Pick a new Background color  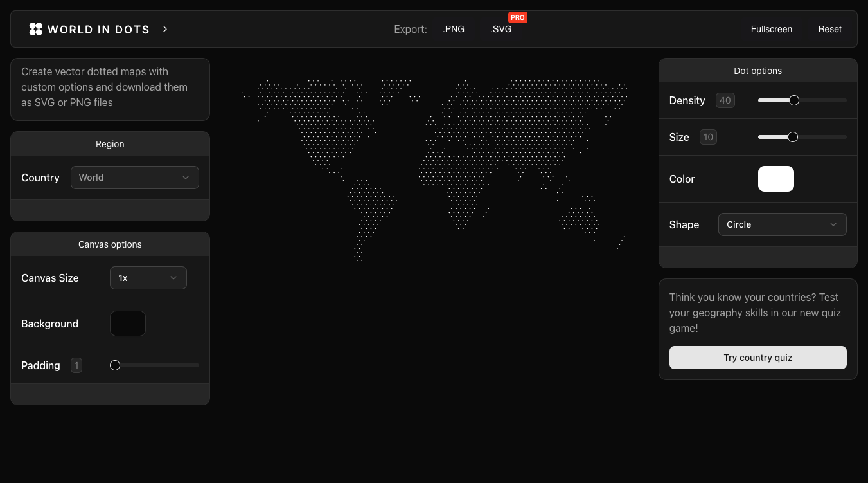tap(127, 323)
